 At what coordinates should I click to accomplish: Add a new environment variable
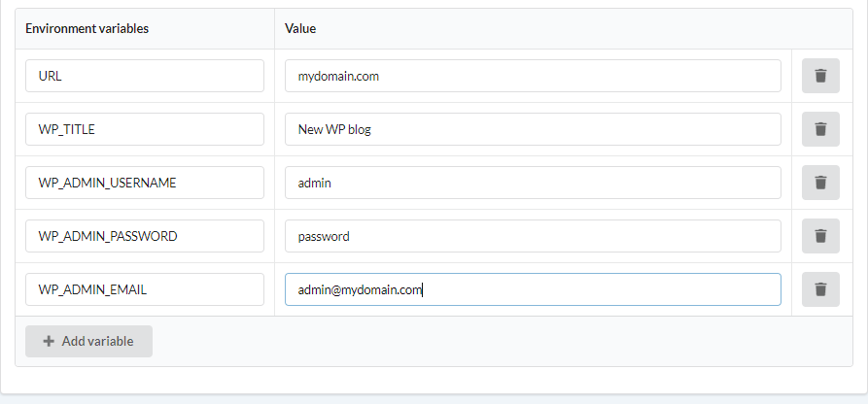coord(88,342)
